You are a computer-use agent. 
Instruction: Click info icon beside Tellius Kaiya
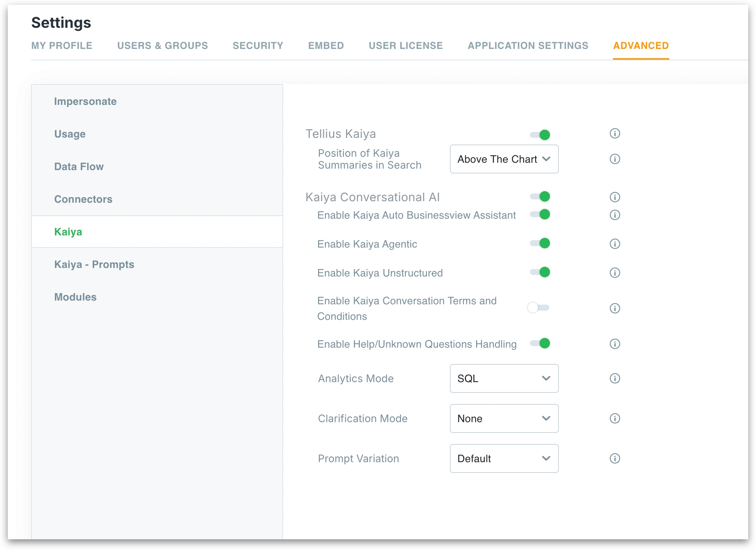pyautogui.click(x=614, y=133)
